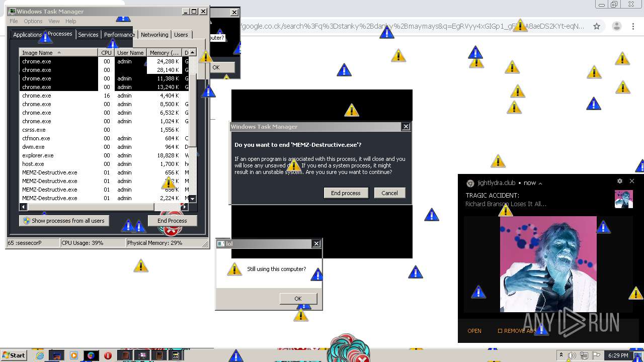Open the Help menu in Task Manager
644x362 pixels.
tap(70, 21)
